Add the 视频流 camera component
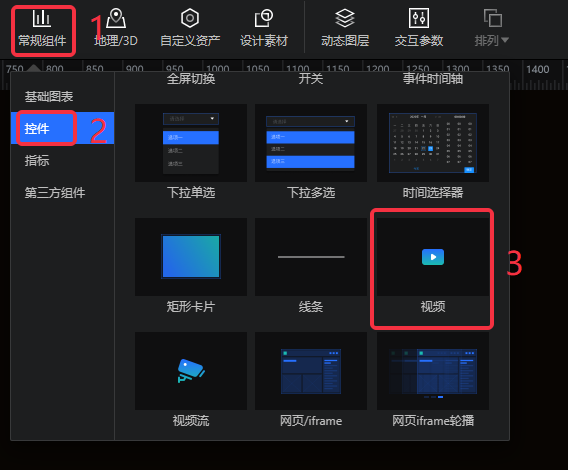Screen dimensions: 568x470 click(191, 380)
